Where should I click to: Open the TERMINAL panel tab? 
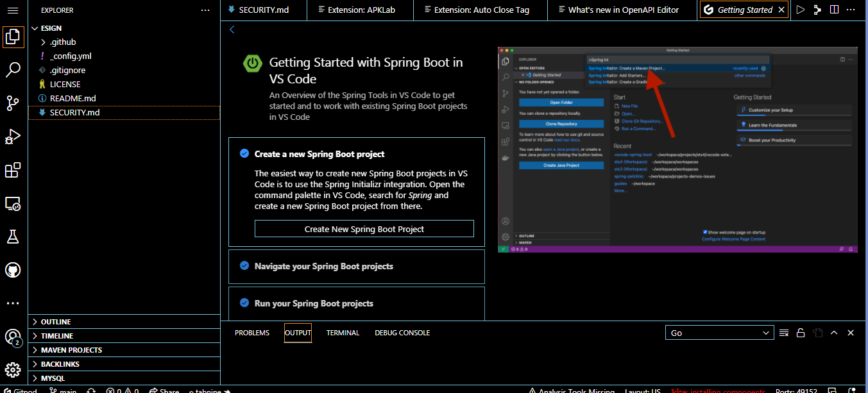tap(343, 333)
